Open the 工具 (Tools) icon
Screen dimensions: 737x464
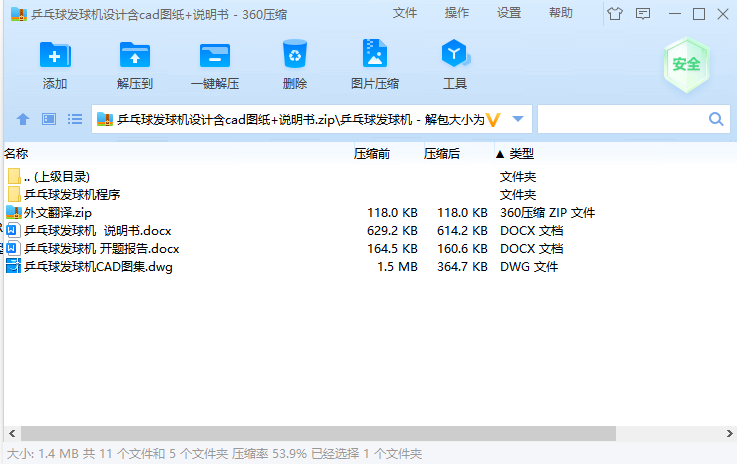[455, 53]
